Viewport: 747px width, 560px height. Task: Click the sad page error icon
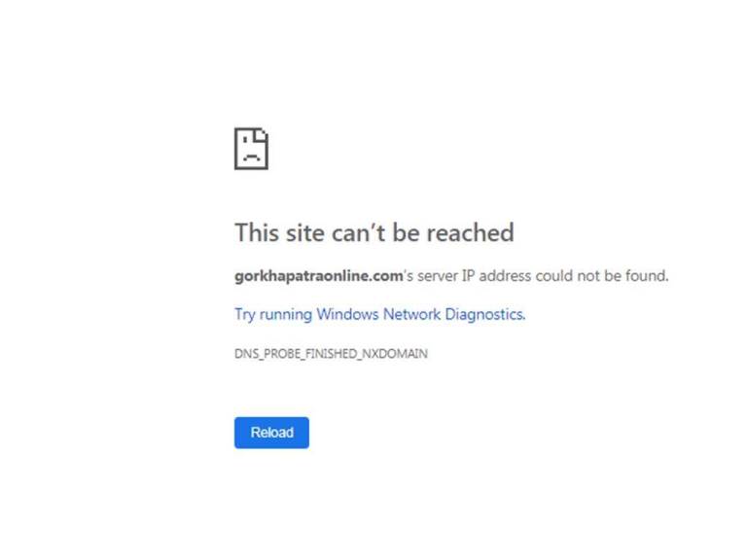pos(252,149)
